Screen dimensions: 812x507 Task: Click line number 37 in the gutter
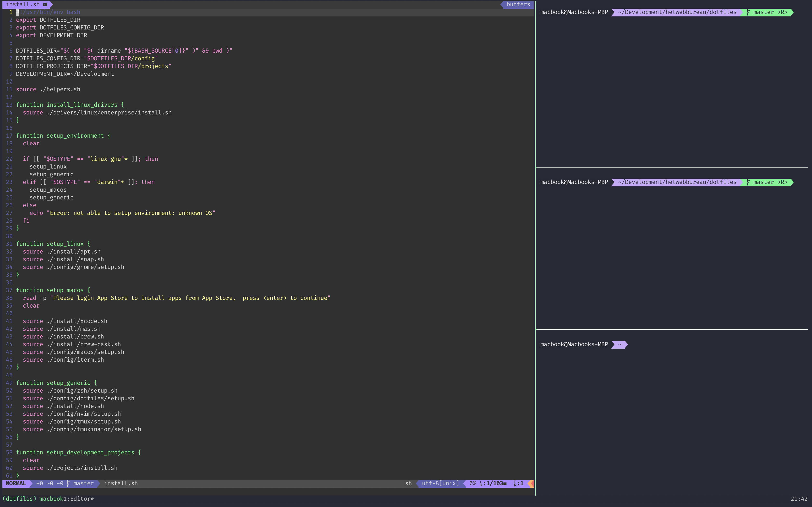[9, 290]
